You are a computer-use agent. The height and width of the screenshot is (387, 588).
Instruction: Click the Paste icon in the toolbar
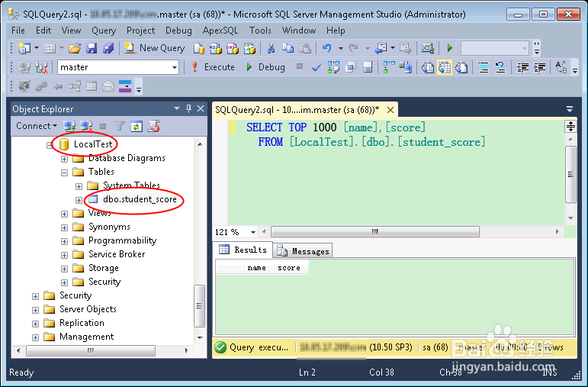coord(305,48)
